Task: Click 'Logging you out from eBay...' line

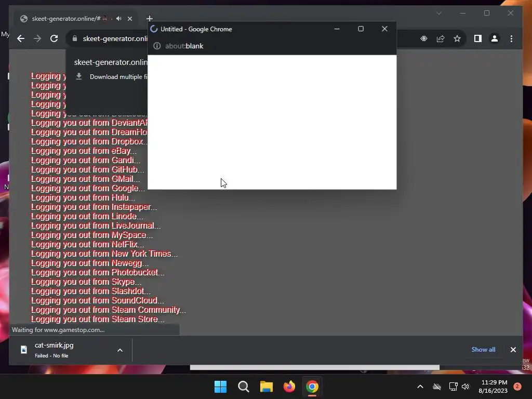Action: coord(84,151)
